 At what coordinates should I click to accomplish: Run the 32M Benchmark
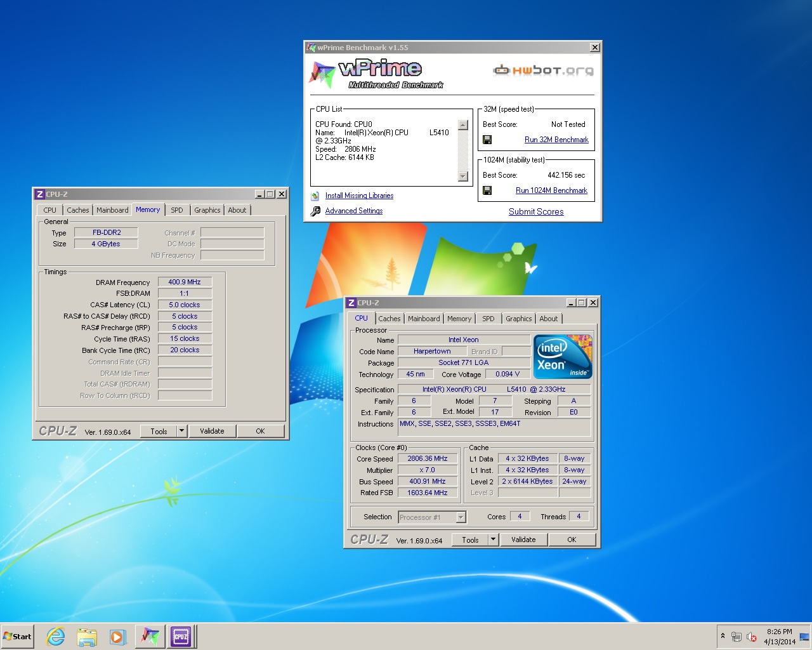(x=556, y=140)
